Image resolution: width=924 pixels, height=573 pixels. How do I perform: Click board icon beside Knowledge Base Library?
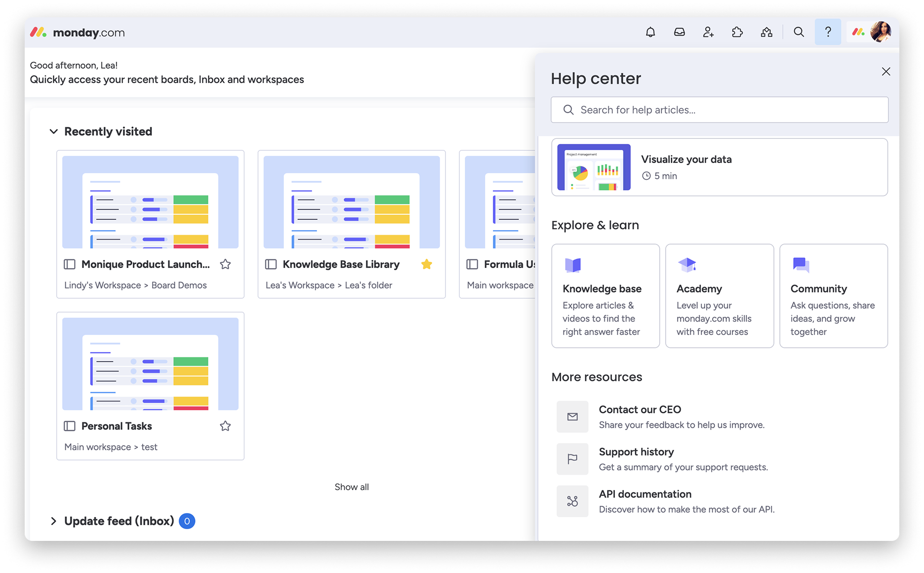[x=271, y=264]
